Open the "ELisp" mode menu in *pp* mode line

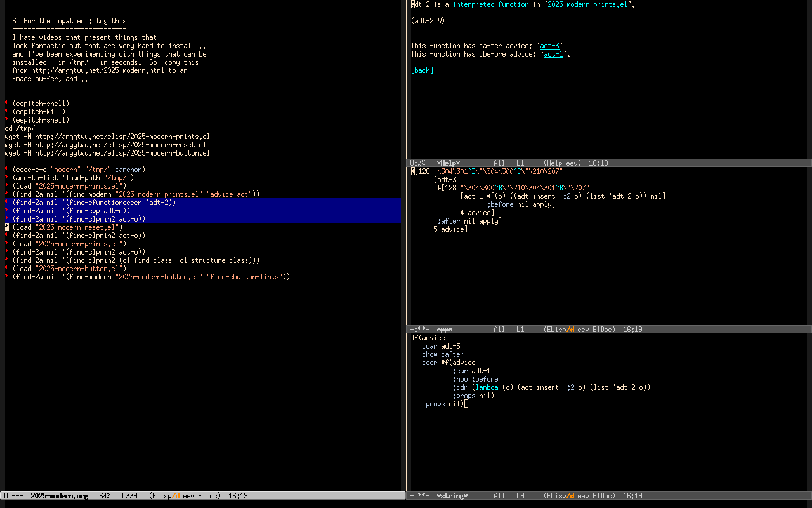pos(554,330)
